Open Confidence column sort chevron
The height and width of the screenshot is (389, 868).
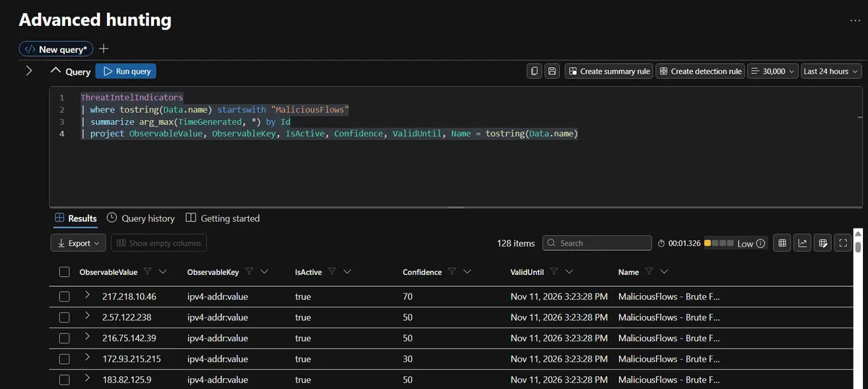(x=467, y=272)
